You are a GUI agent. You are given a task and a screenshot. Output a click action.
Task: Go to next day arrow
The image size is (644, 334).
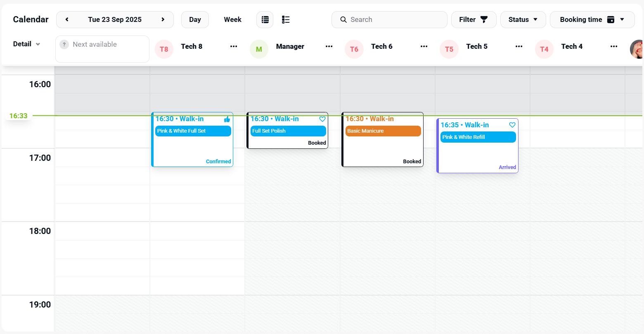tap(163, 19)
